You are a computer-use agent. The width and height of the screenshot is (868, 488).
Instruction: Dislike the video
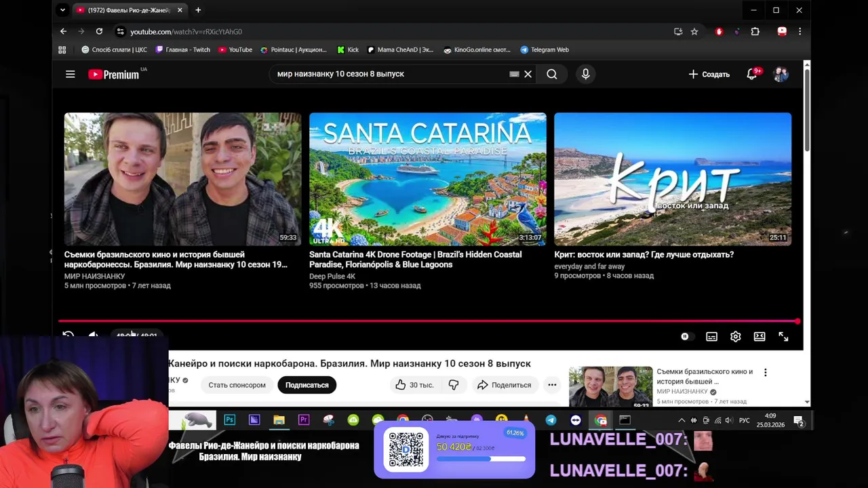pos(454,385)
